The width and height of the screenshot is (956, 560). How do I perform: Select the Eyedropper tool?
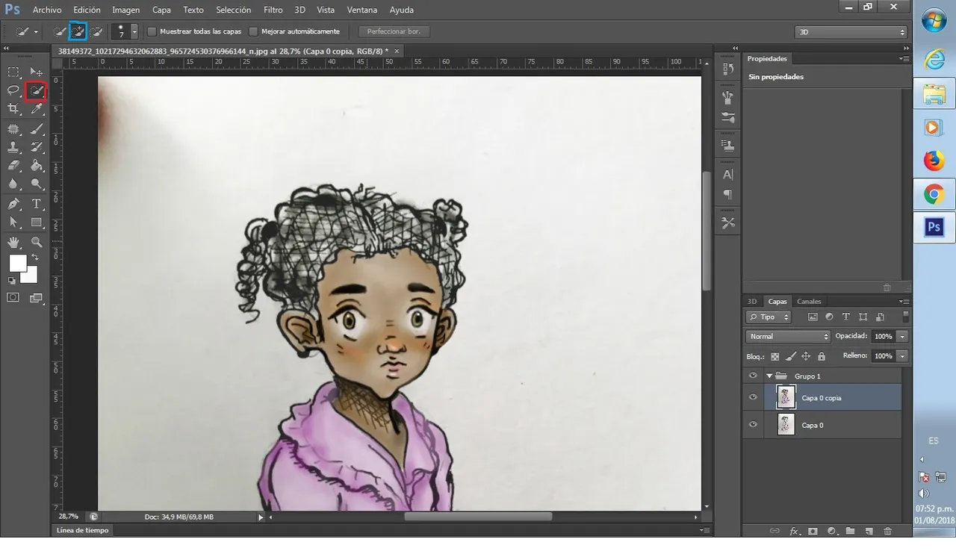tap(36, 109)
